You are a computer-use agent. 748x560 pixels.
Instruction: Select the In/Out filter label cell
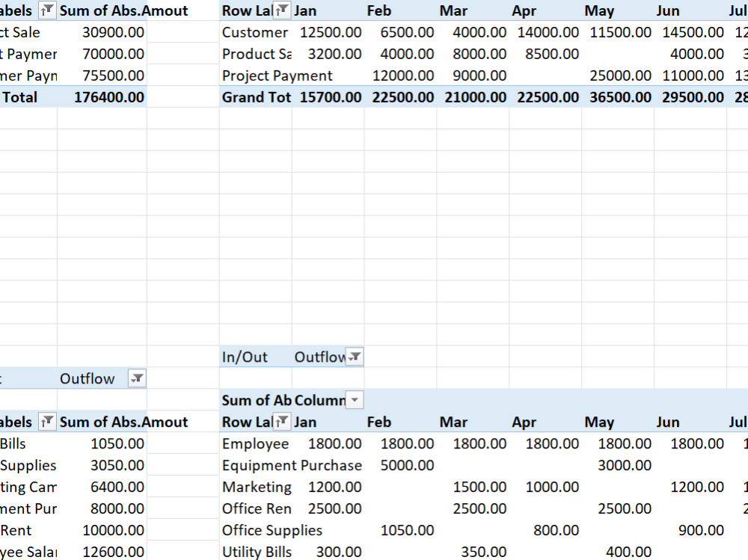pos(256,357)
